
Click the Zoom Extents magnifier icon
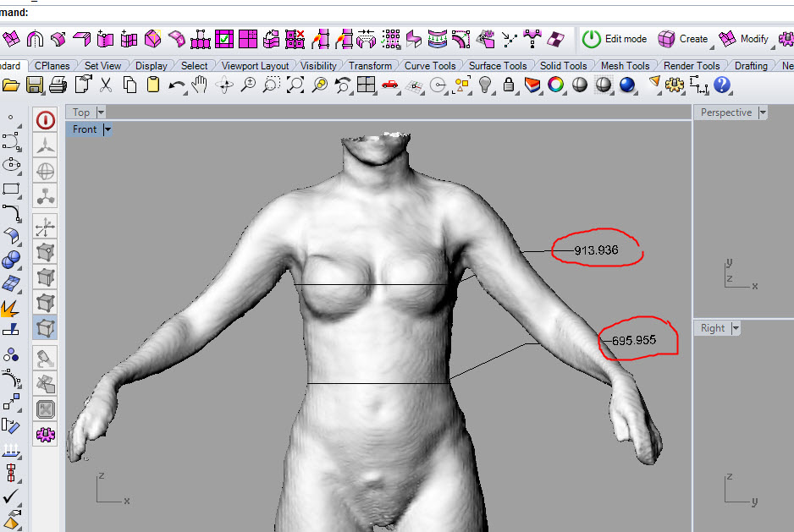[295, 85]
